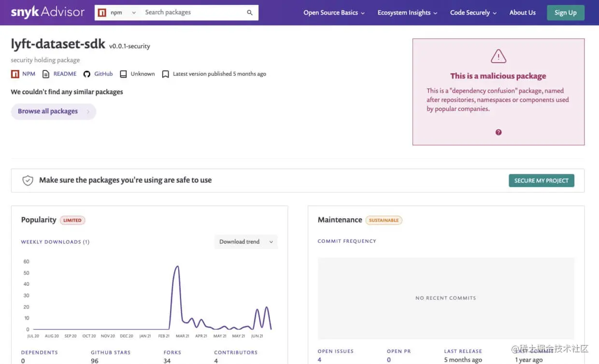Screen dimensions: 599x364
Task: Select the About Us menu item
Action: coord(522,13)
